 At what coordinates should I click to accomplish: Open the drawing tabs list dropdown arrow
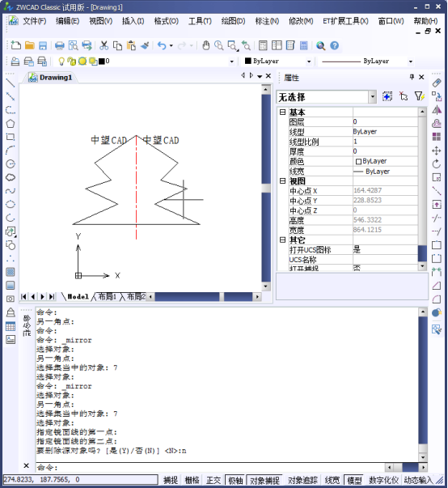point(260,76)
